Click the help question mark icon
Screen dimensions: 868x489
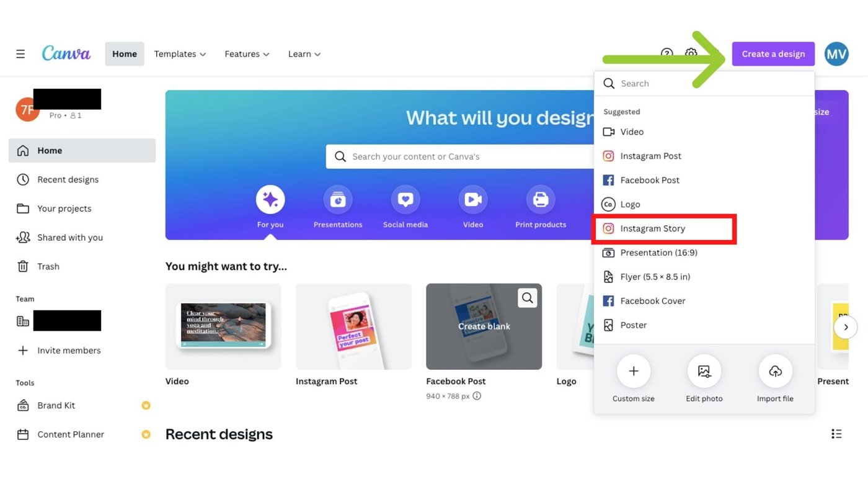(x=666, y=53)
